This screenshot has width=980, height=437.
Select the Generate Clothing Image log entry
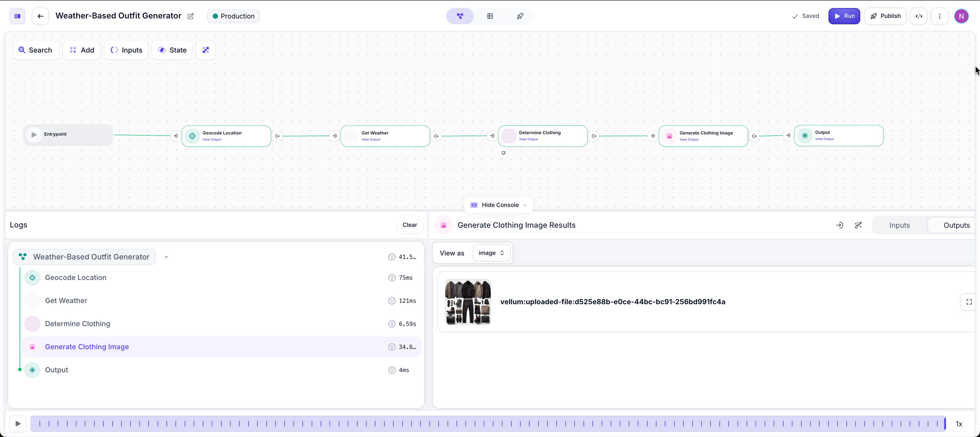click(x=86, y=347)
